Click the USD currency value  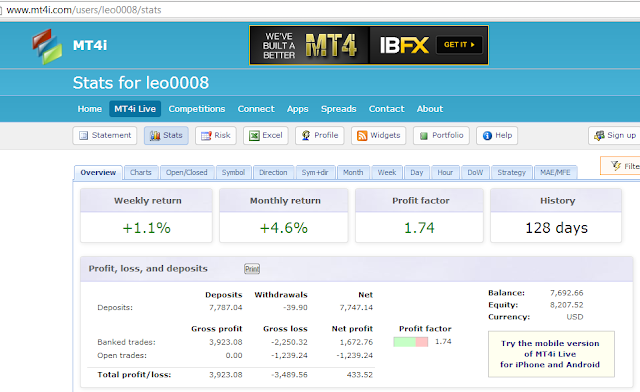click(x=575, y=317)
